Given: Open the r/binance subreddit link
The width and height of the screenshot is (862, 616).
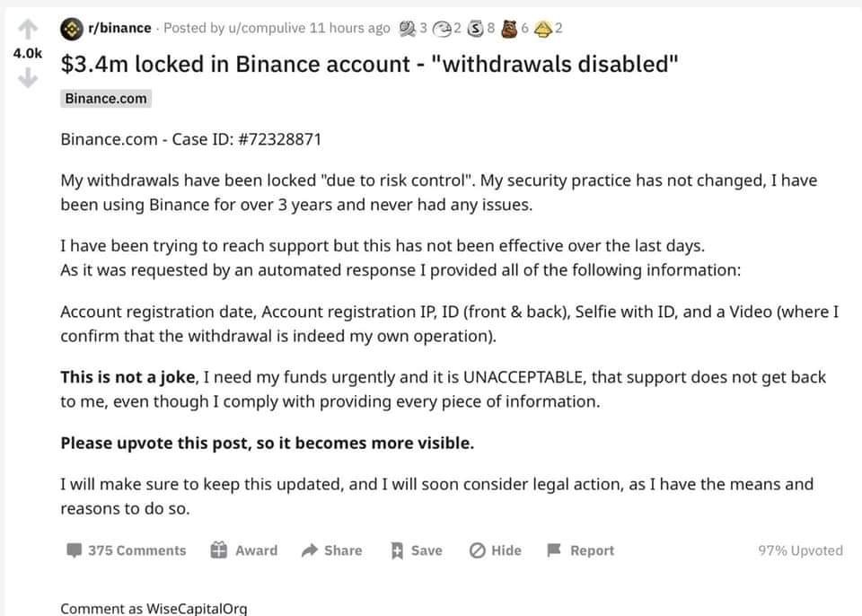Looking at the screenshot, I should (119, 28).
